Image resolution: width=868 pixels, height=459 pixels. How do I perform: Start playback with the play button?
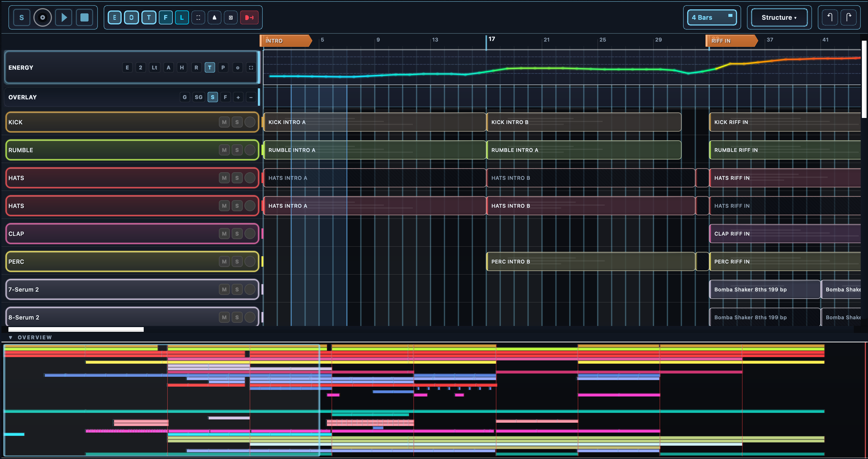pos(64,17)
